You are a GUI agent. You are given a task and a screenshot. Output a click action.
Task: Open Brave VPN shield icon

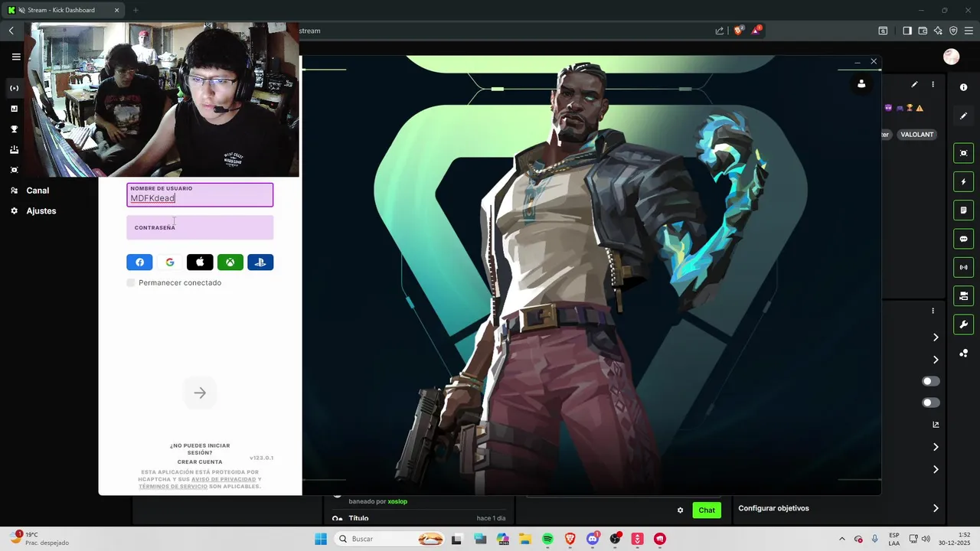(953, 31)
